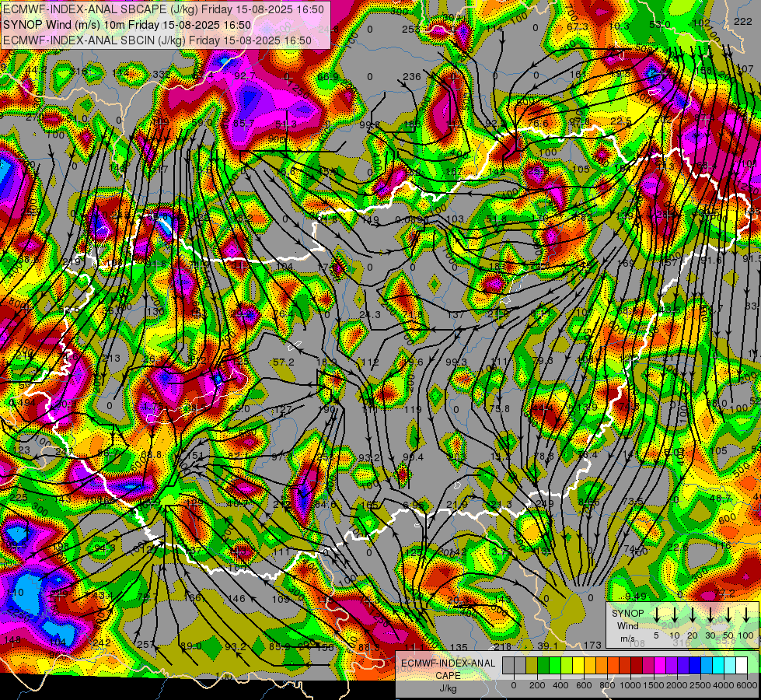Pick the sky blue swatch after 2500 tick
Image resolution: width=761 pixels, height=700 pixels.
pos(706,666)
